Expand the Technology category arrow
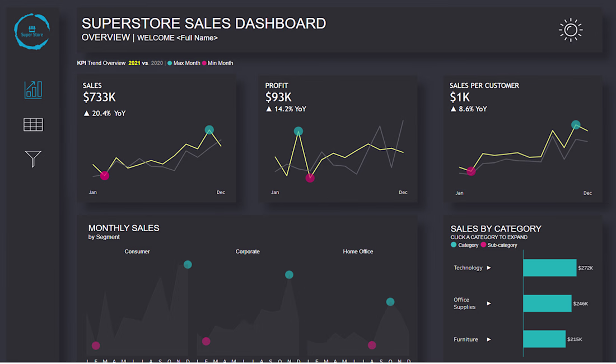Screen dimensions: 616x364 pos(489,268)
